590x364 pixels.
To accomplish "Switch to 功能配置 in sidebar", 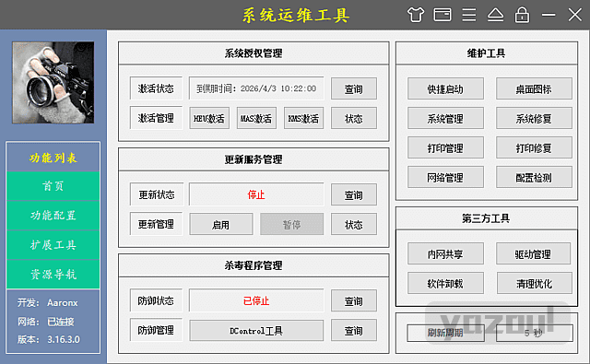I will click(53, 216).
